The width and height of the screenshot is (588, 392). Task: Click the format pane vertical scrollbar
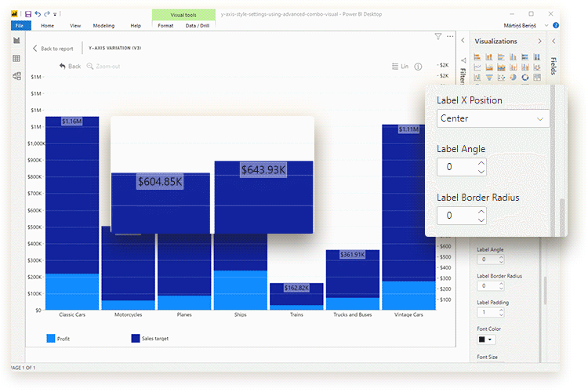click(x=545, y=291)
